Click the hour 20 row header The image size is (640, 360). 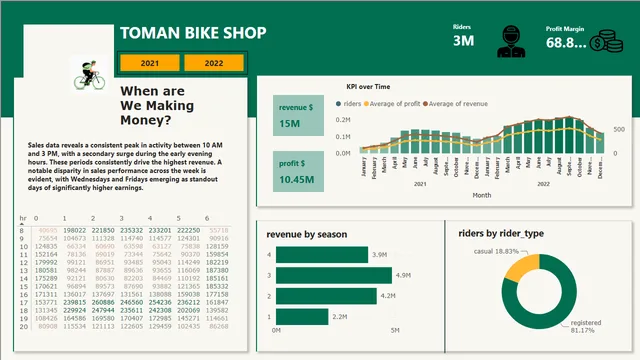[x=24, y=327]
